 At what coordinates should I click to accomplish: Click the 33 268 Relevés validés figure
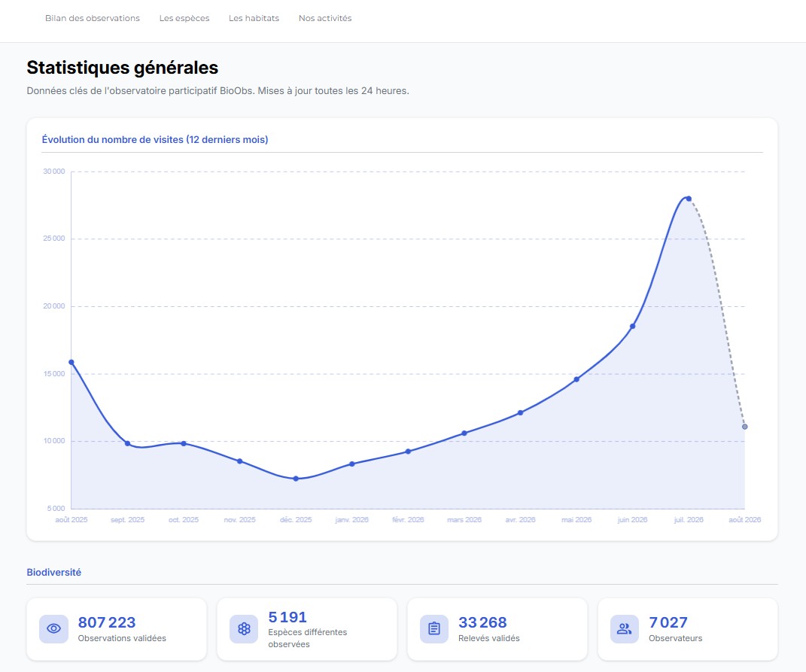coord(482,622)
